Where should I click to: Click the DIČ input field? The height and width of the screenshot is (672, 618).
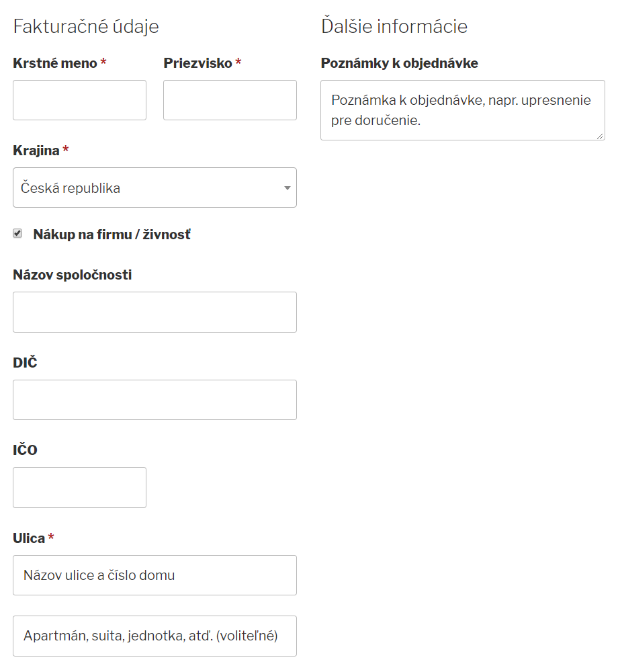click(154, 400)
